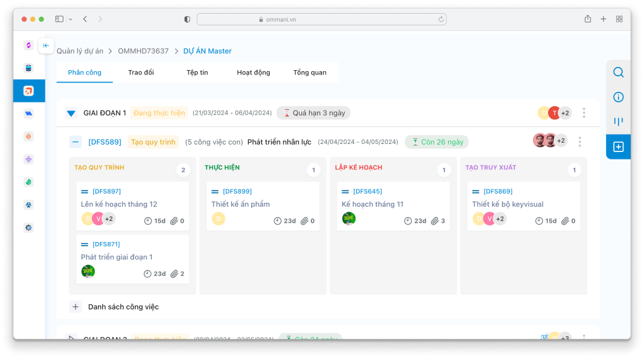Open the three-dot menu for DFS589 task

579,142
